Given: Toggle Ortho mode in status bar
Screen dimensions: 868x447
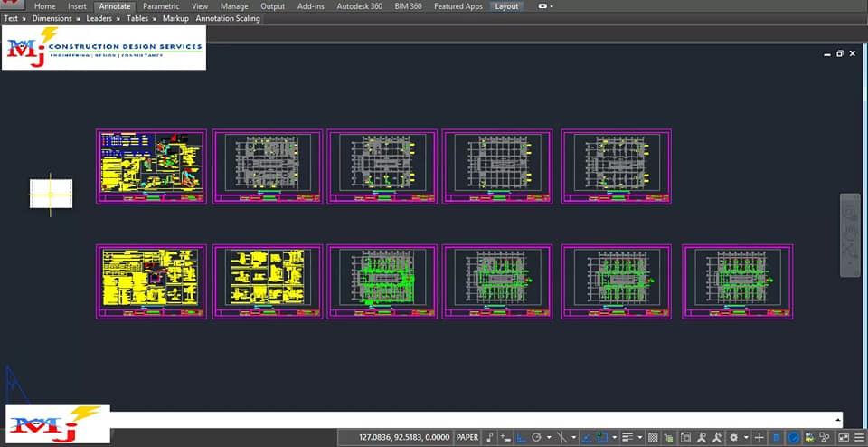Looking at the screenshot, I should [521, 437].
